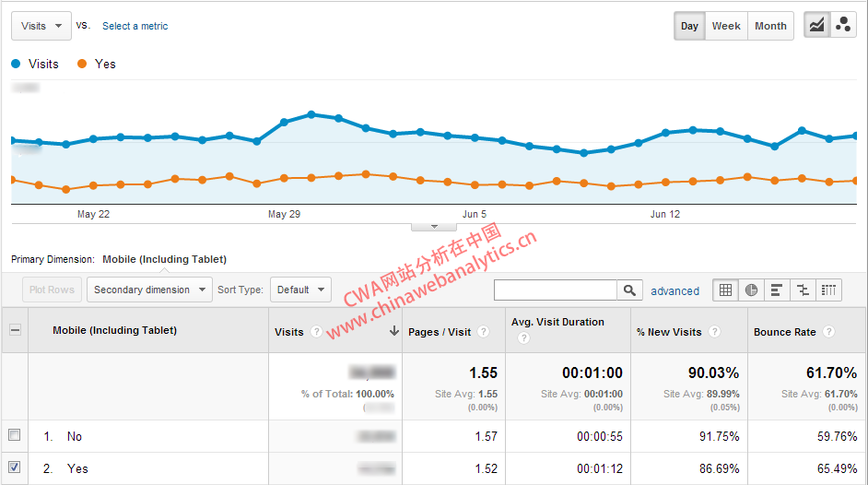This screenshot has height=485, width=868.
Task: Open the Secondary dimension dropdown
Action: click(x=149, y=290)
